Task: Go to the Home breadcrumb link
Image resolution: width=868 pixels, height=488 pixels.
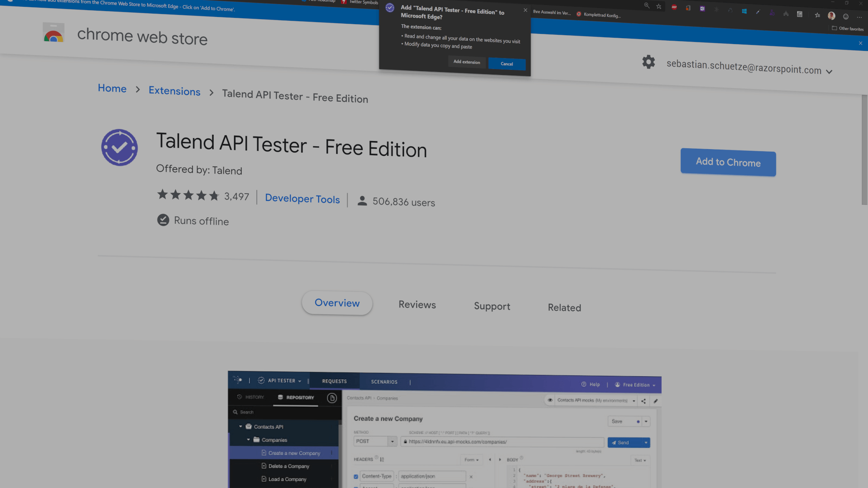Action: (112, 88)
